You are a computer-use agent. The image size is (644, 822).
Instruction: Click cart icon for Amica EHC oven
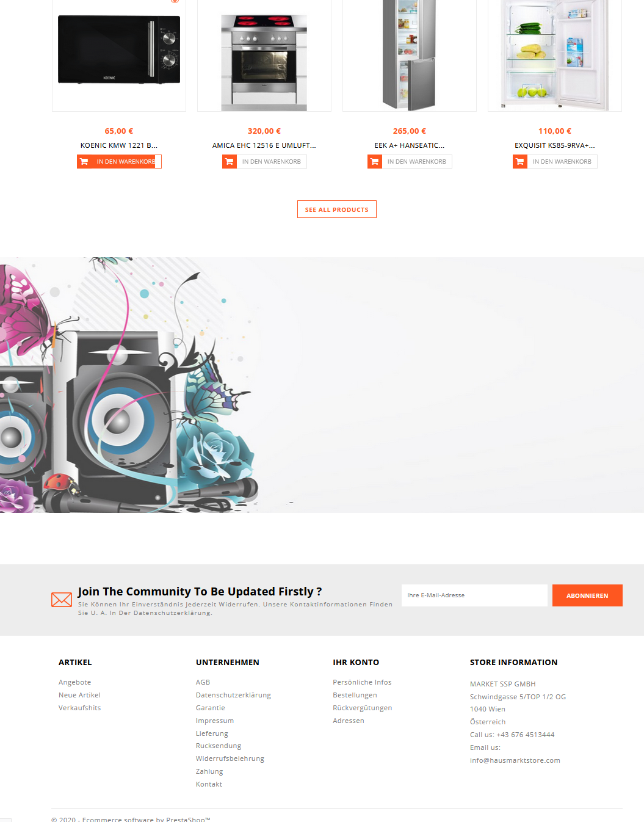pyautogui.click(x=230, y=162)
